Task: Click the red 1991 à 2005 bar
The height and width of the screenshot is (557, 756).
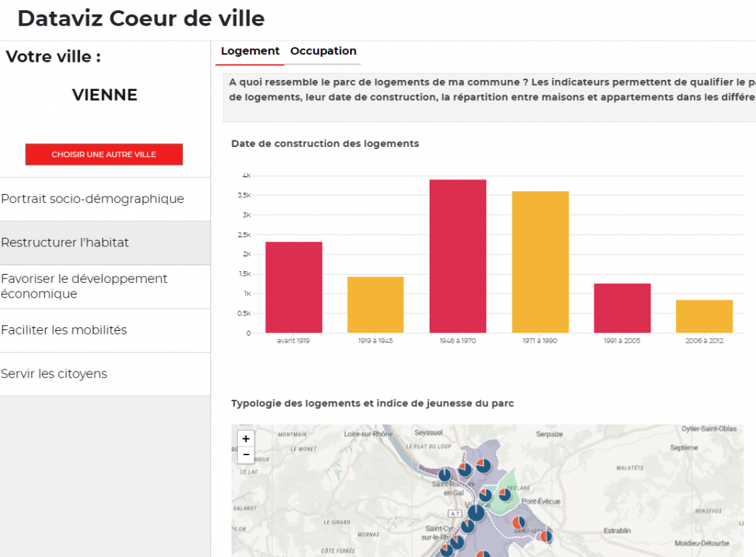Action: pos(622,308)
